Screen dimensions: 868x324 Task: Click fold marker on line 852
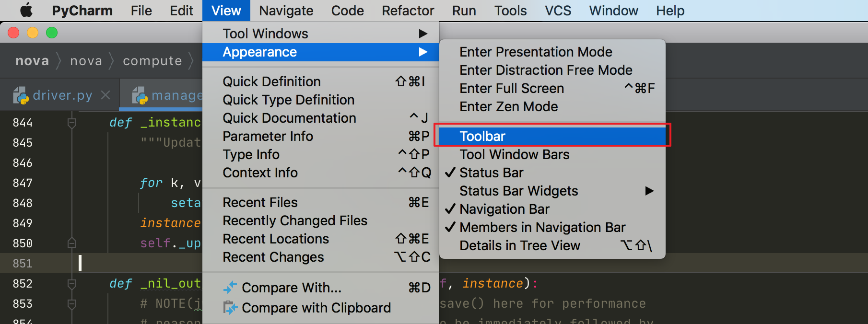click(x=72, y=284)
